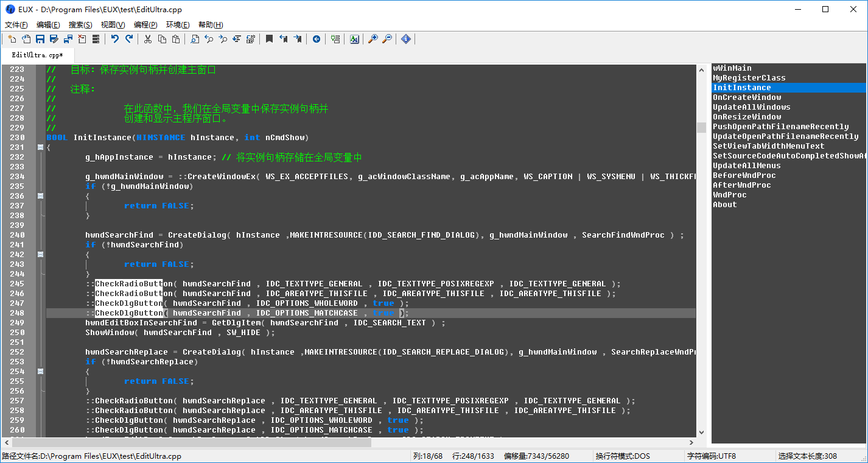Click the Zoom Out magnifier icon
This screenshot has width=868, height=463.
(387, 39)
